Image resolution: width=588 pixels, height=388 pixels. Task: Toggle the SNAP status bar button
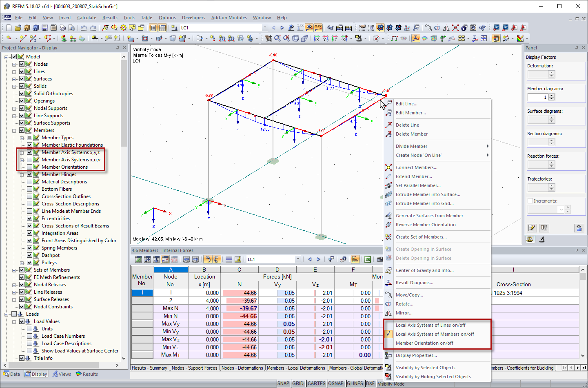(283, 384)
